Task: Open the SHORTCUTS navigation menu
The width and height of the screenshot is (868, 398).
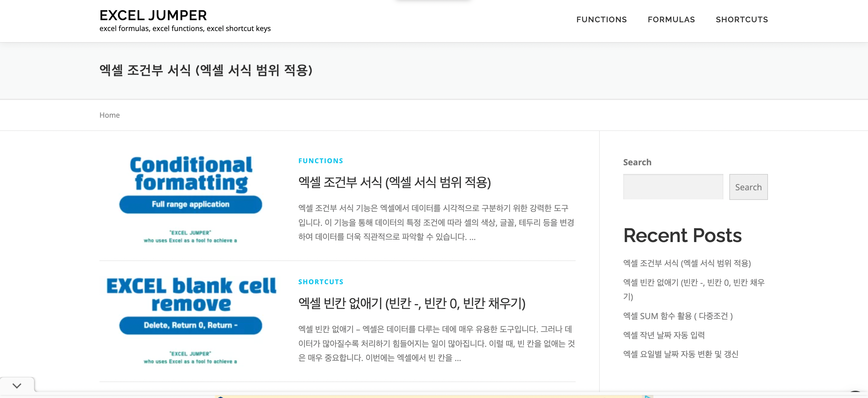Action: click(742, 20)
